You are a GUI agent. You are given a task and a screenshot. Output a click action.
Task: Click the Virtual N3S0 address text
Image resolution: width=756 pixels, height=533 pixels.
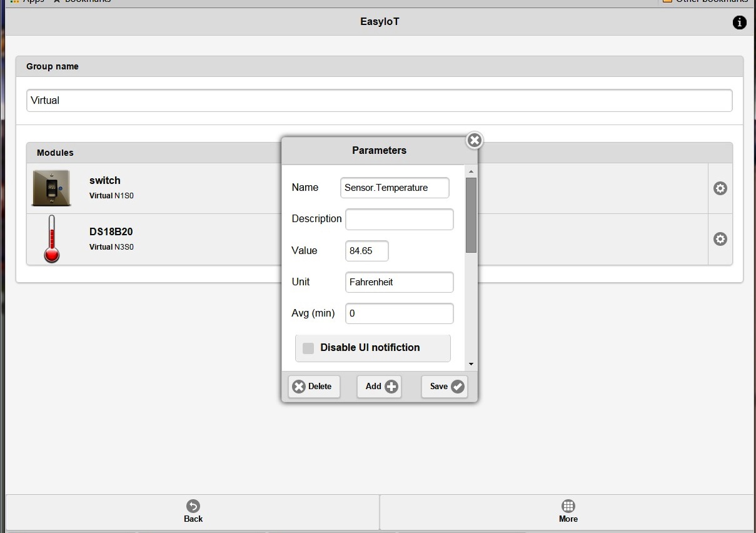pos(111,247)
